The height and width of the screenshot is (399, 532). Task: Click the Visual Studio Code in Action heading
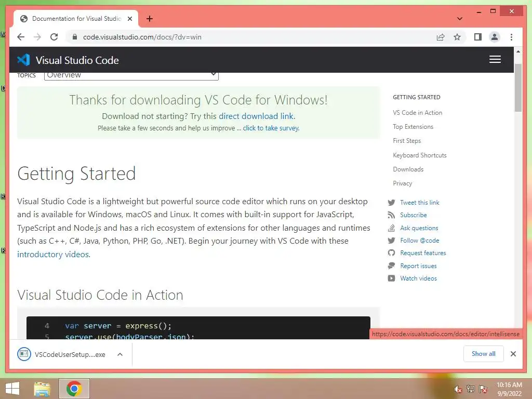(x=100, y=295)
